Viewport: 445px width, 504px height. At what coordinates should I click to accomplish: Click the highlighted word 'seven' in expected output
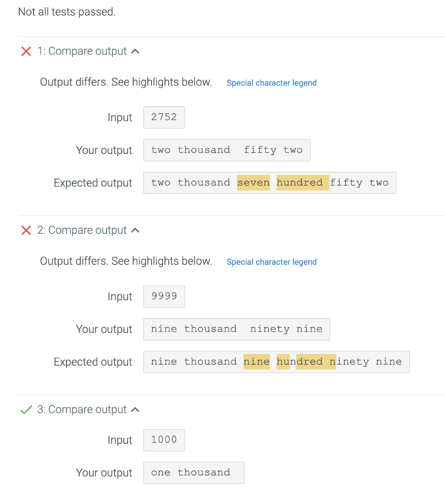[x=253, y=183]
